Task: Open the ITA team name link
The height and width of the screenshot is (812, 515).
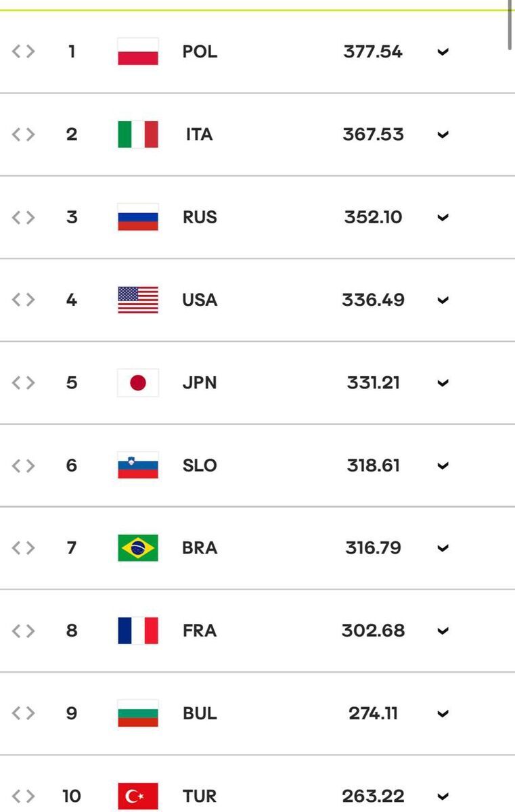Action: pos(200,134)
